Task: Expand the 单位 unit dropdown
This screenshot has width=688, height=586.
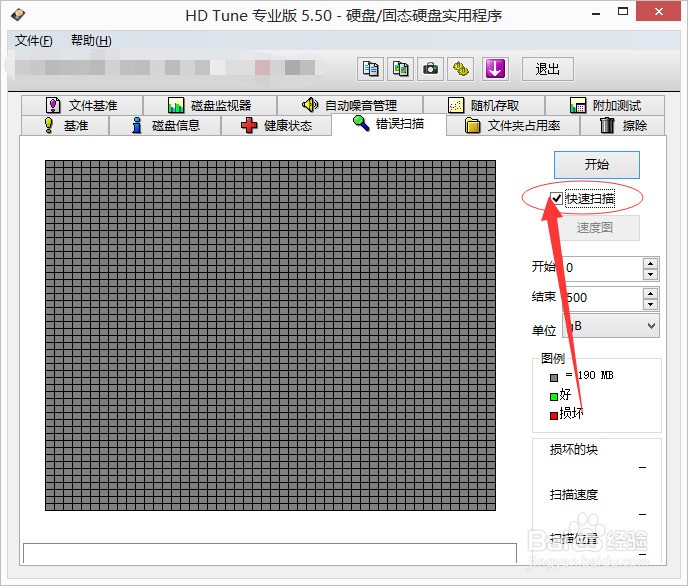Action: click(x=611, y=326)
